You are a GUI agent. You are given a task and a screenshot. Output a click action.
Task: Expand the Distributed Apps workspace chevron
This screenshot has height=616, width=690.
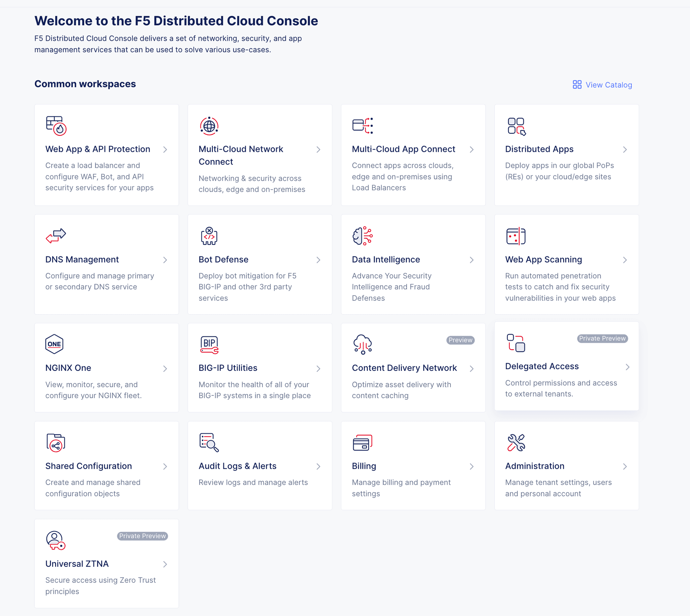pos(625,150)
